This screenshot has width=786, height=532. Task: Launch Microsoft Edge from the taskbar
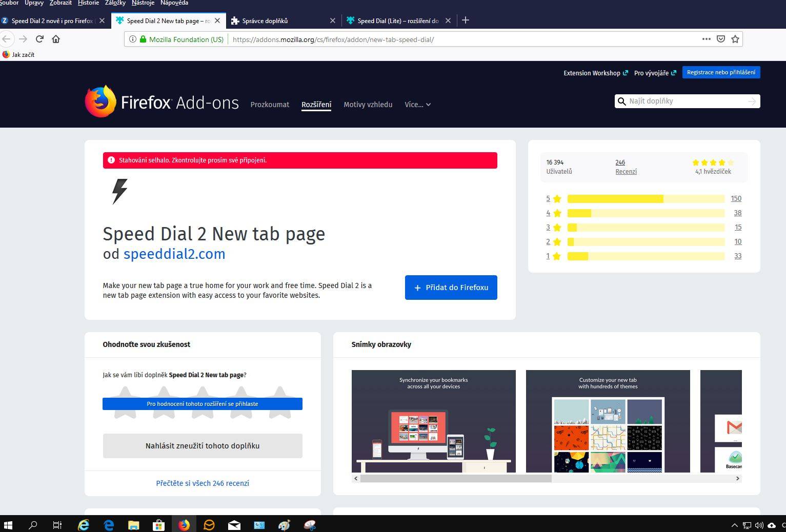(x=109, y=525)
